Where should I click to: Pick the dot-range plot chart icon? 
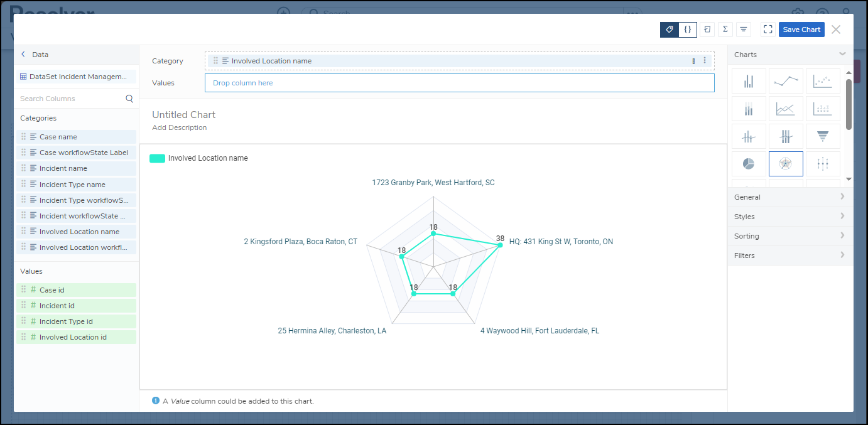click(x=823, y=164)
